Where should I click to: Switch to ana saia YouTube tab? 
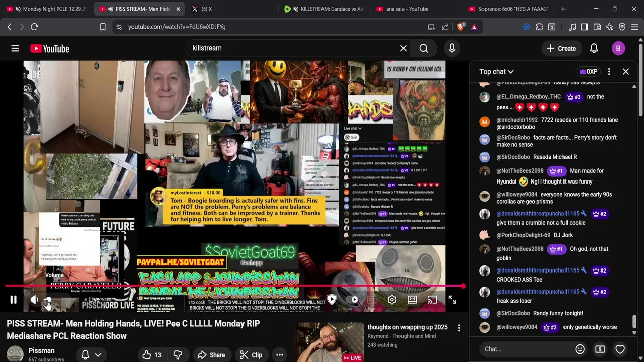(x=417, y=9)
